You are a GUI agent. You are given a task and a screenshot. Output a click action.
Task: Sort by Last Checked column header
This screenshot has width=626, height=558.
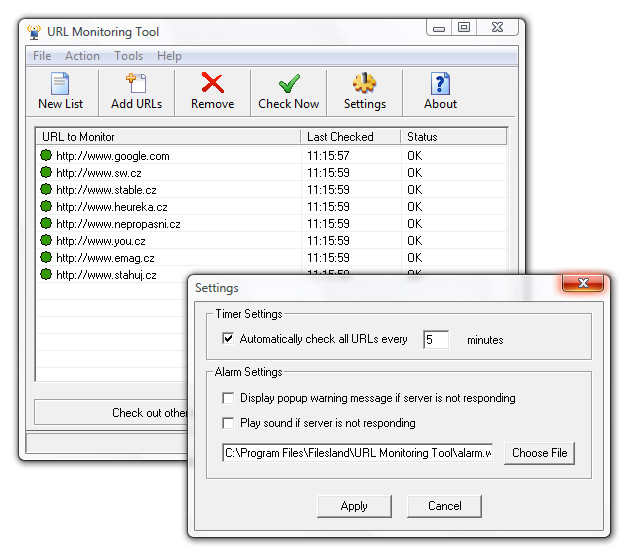coord(351,137)
